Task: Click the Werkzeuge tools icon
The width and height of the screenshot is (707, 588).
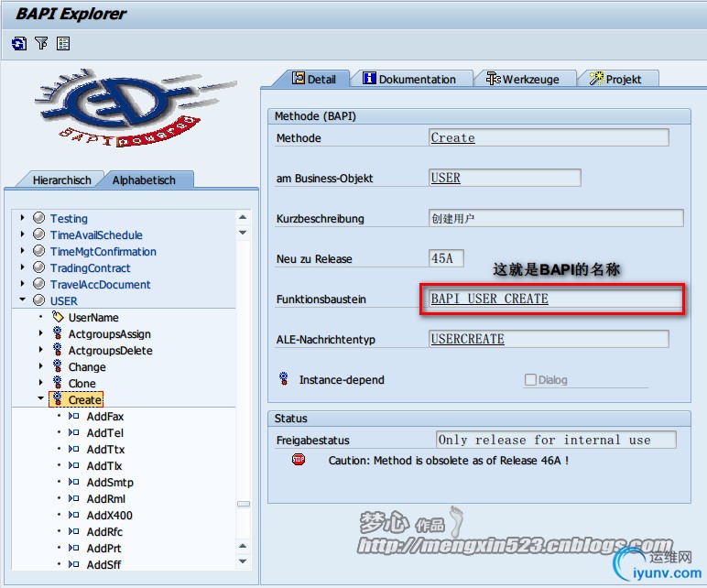Action: [x=493, y=79]
